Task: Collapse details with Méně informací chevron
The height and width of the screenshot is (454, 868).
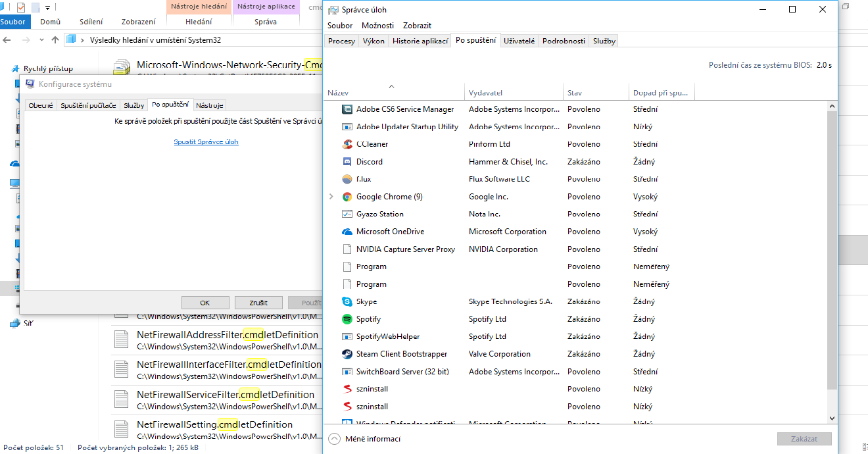Action: [334, 439]
